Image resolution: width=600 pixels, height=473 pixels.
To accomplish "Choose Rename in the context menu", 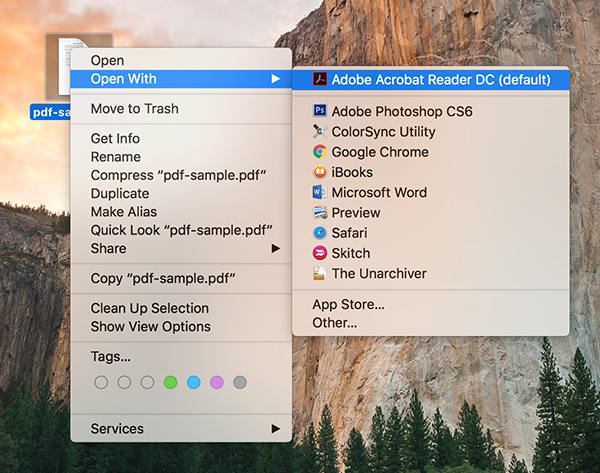I will [x=181, y=157].
